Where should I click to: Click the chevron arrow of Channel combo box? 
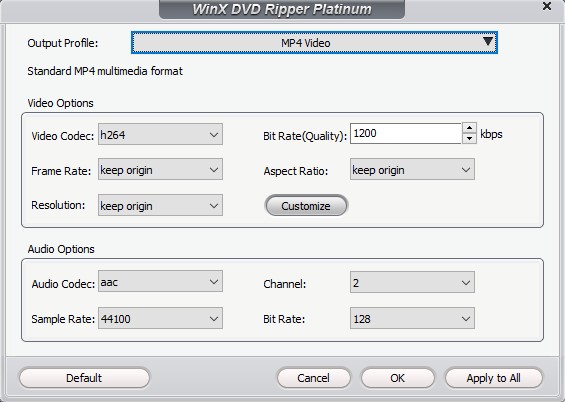click(x=466, y=283)
